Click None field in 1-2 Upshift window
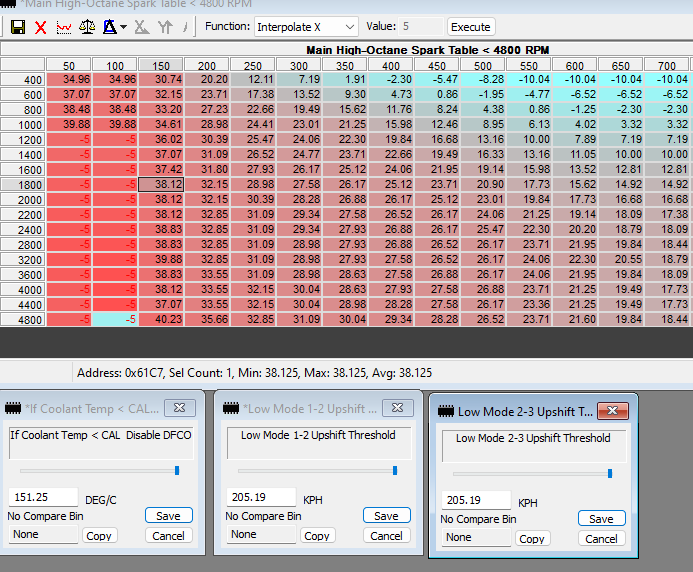Screen dimensions: 693x572 pyautogui.click(x=261, y=534)
